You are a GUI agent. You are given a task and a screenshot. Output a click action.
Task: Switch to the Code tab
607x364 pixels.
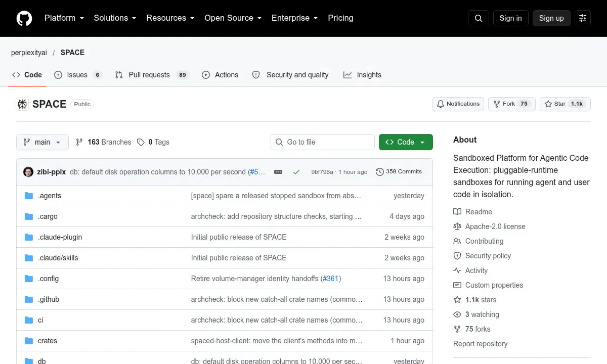pyautogui.click(x=27, y=75)
